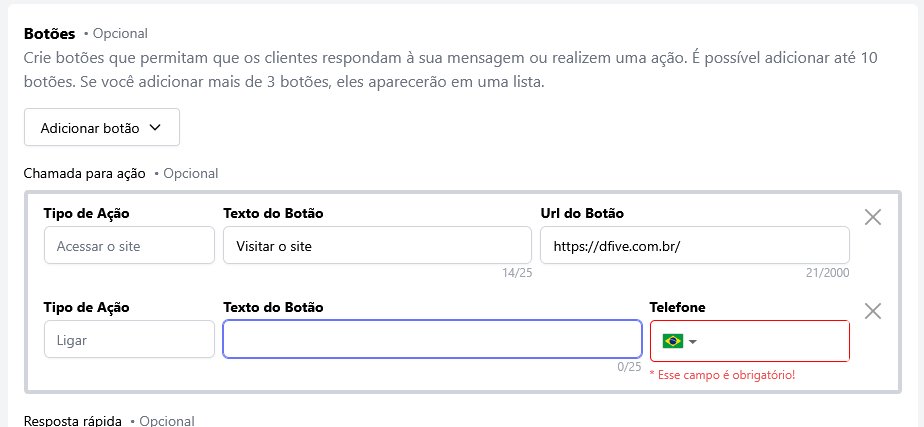
Task: Remove the 'Visitar o site' button row
Action: (872, 217)
